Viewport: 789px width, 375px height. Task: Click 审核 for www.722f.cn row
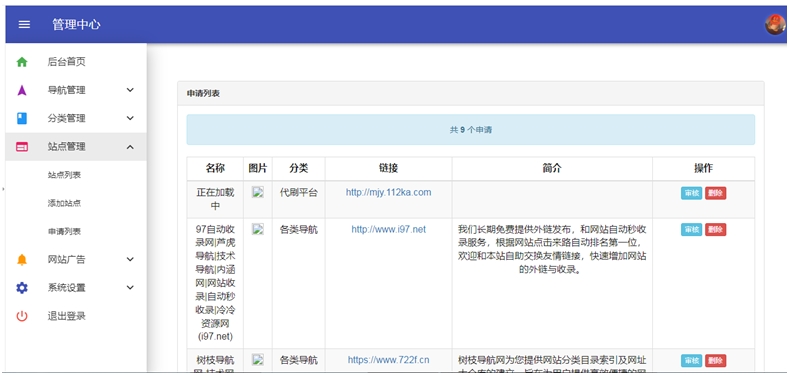(691, 360)
